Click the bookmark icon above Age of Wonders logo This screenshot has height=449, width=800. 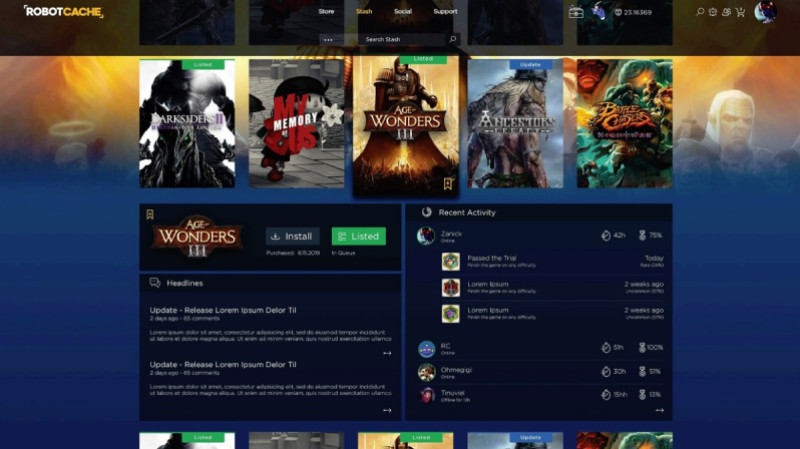pos(150,214)
